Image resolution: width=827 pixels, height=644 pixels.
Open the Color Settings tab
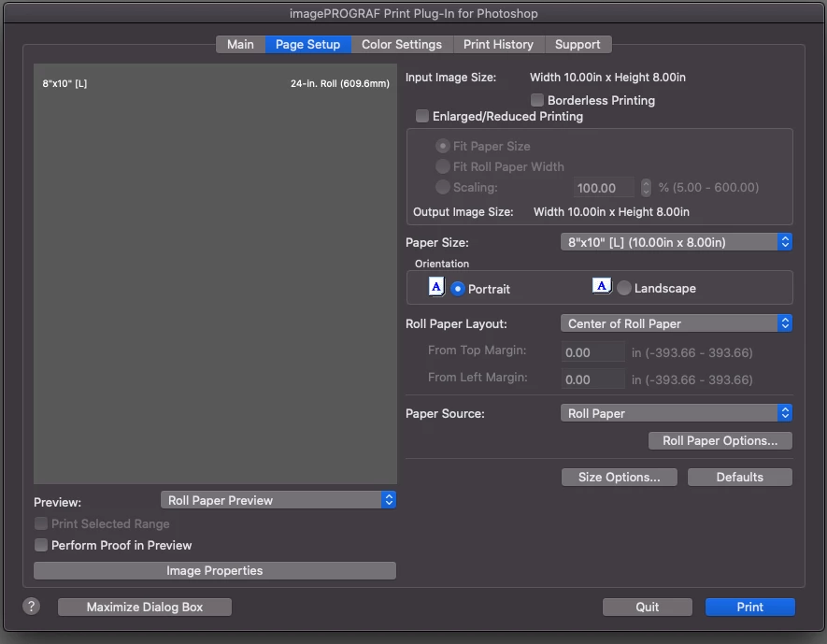(x=402, y=44)
